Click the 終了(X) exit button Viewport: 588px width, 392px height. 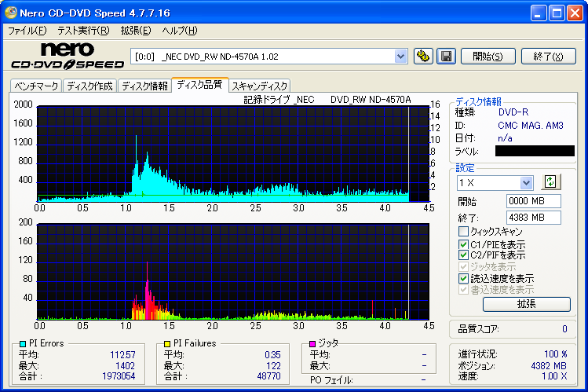[x=549, y=57]
